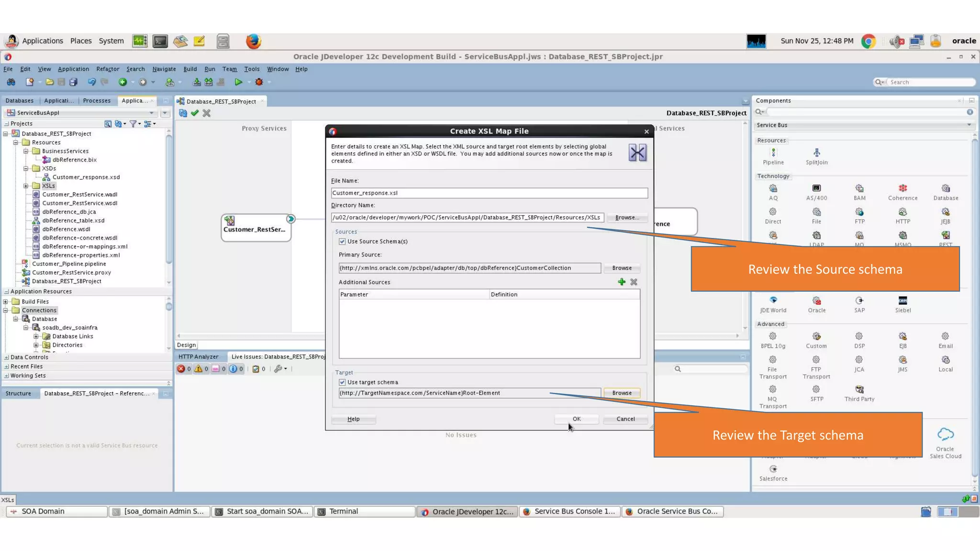Screen dimensions: 980x551
Task: Select Customer_Pipeline.pipeline in project tree
Action: (69, 264)
